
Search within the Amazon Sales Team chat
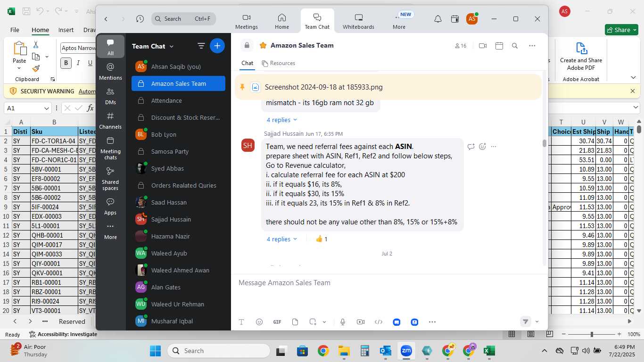point(515,46)
